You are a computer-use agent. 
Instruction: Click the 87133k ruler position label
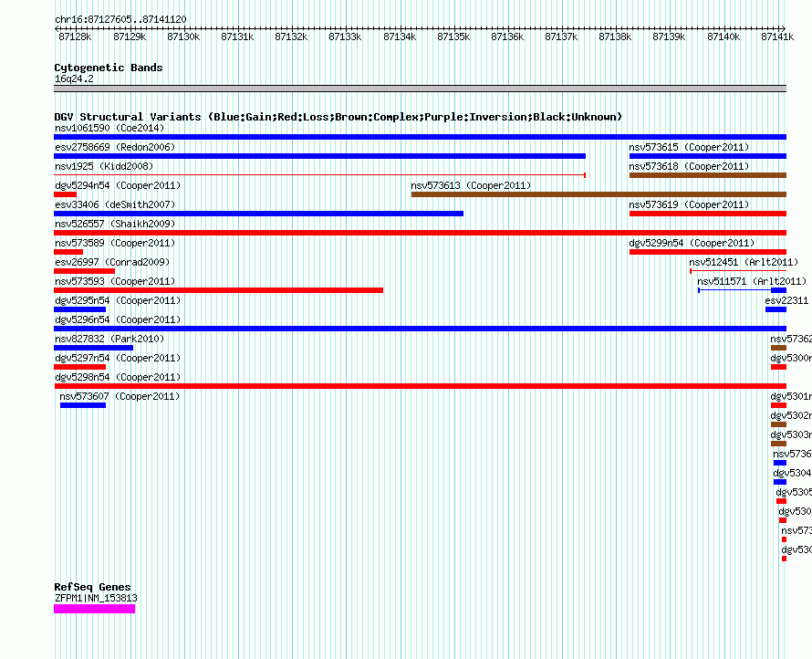345,37
